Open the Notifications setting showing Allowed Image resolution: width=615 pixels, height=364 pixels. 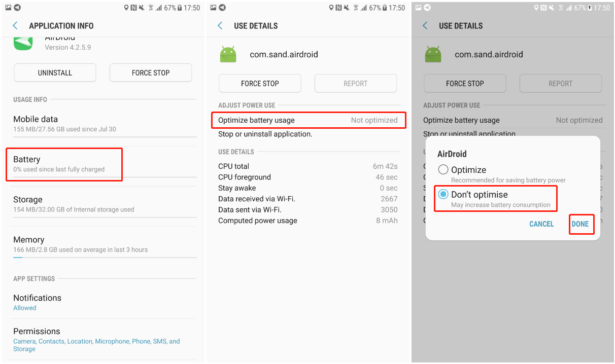point(104,302)
